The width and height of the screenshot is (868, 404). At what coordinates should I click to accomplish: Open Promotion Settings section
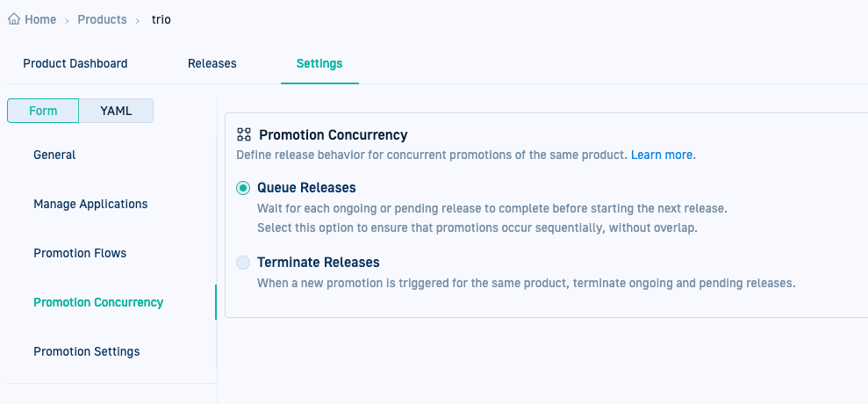tap(86, 351)
